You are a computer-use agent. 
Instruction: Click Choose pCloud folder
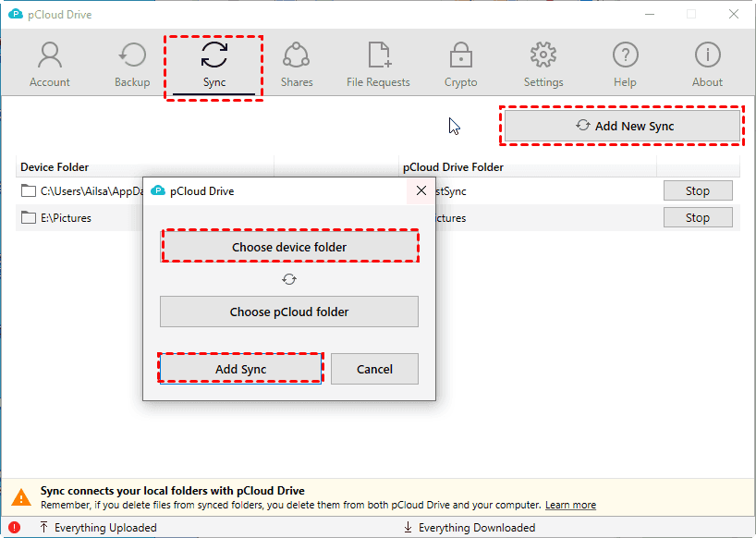289,312
